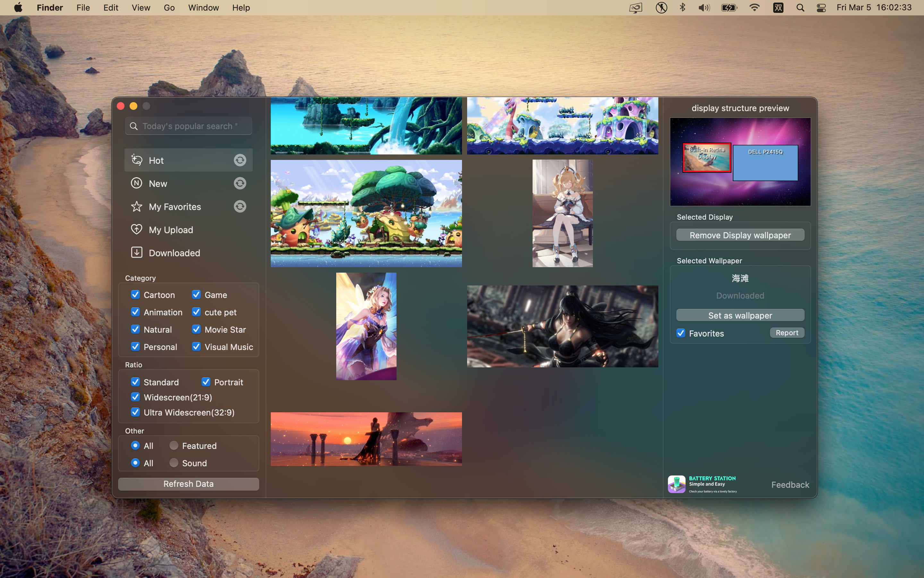Open Control Center in menu bar
Screen dimensions: 924x578
[821, 8]
